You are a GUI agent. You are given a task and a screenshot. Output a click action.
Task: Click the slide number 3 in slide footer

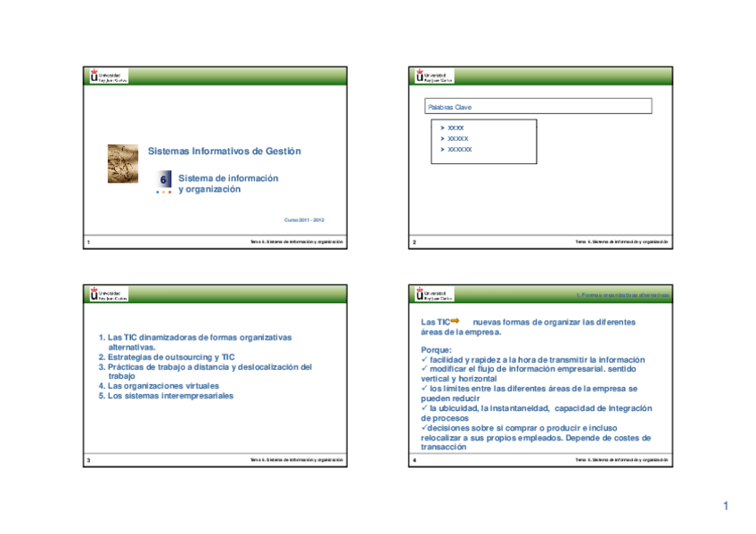tap(88, 460)
